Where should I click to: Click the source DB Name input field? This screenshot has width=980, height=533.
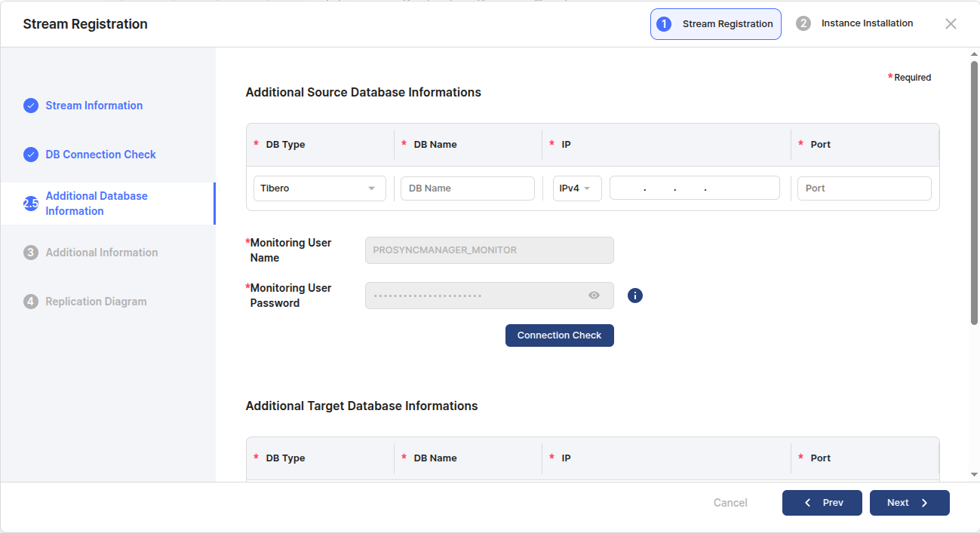pyautogui.click(x=467, y=188)
